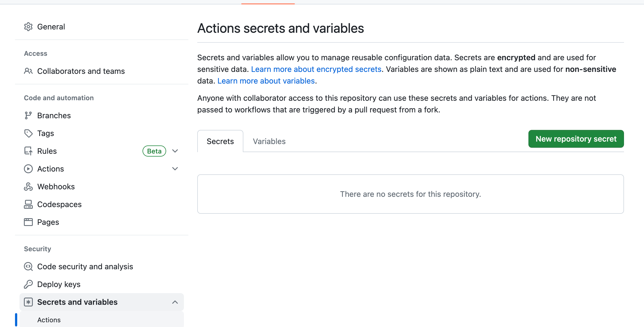Image resolution: width=644 pixels, height=327 pixels.
Task: Open Collaborators and teams people icon
Action: 28,71
